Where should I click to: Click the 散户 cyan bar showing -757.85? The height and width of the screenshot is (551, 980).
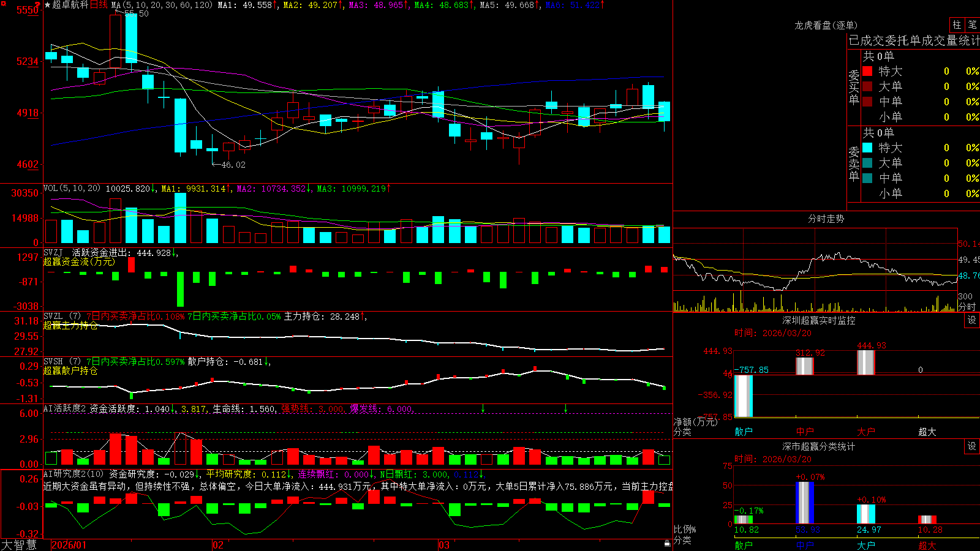[x=743, y=396]
